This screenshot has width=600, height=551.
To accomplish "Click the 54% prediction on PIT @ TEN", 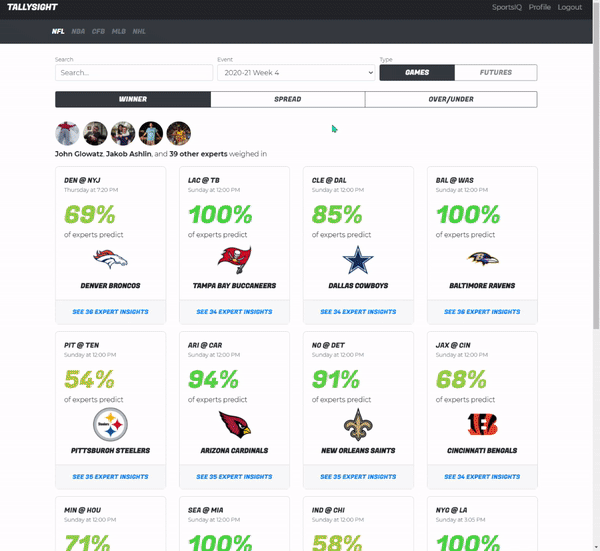I will tap(89, 379).
